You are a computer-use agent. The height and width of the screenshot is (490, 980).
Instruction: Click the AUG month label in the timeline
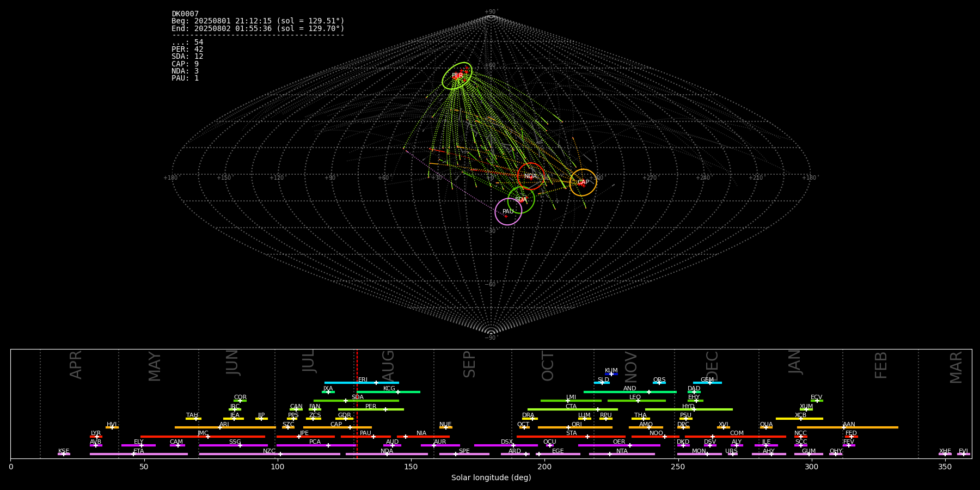point(388,365)
